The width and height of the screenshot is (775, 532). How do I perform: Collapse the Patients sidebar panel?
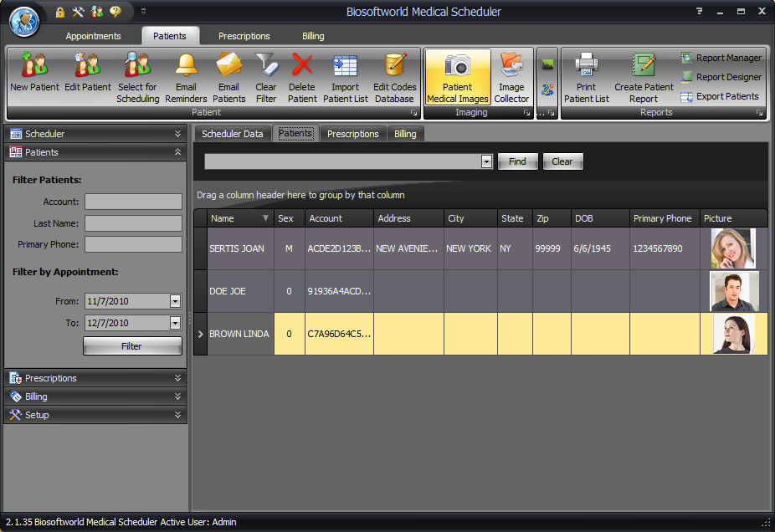(95, 152)
